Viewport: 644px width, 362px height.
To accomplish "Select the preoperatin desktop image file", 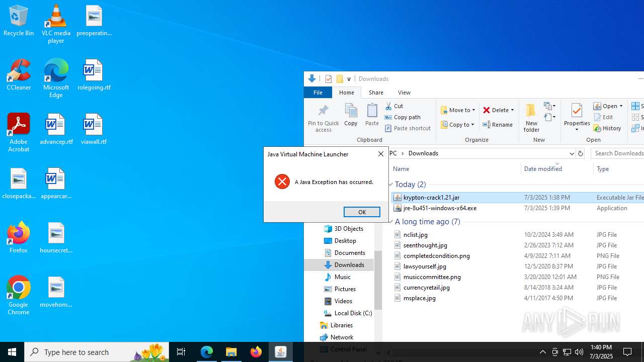I will [94, 21].
